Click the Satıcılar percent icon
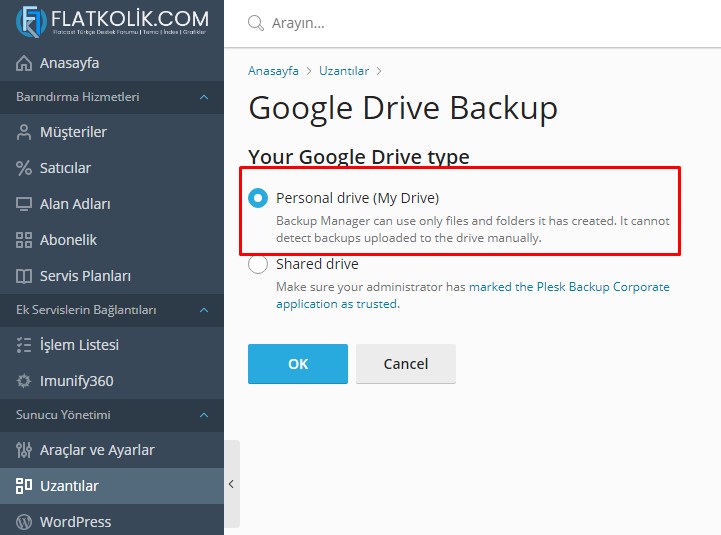 pos(24,168)
